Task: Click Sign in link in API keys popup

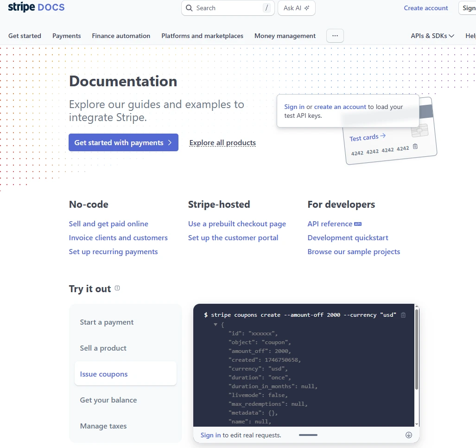Action: [294, 107]
